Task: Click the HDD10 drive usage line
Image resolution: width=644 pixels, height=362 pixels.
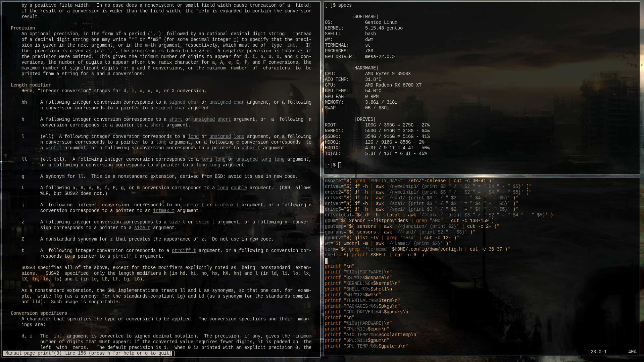Action: (x=377, y=148)
